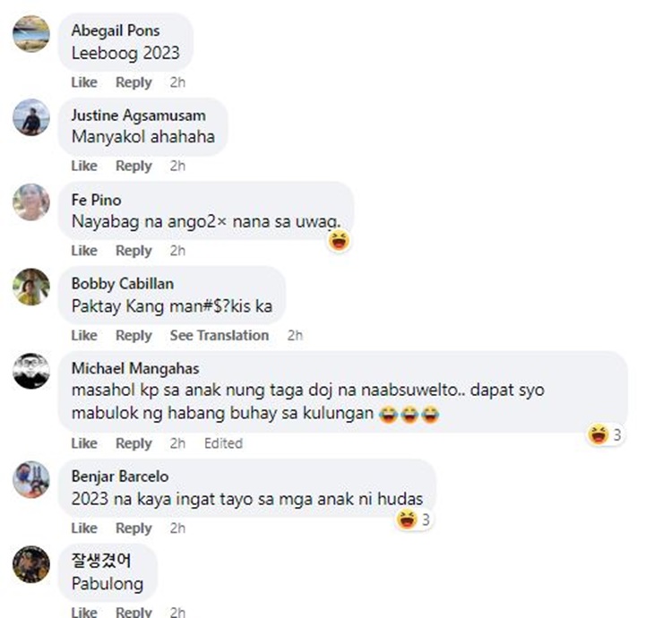Open Bobby Cabillan's name link

click(123, 284)
